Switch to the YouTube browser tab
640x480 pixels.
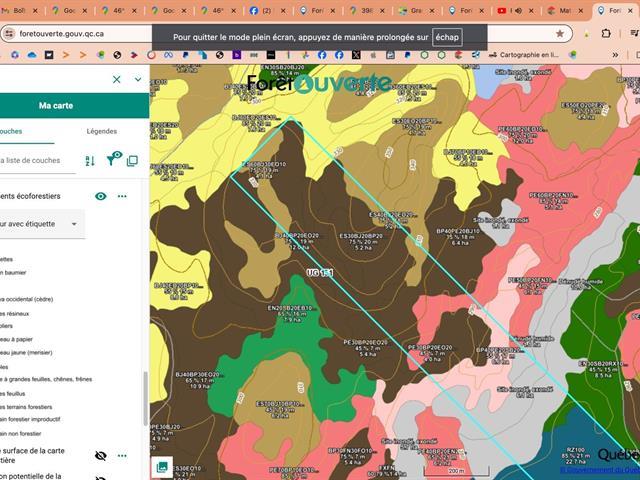click(516, 11)
